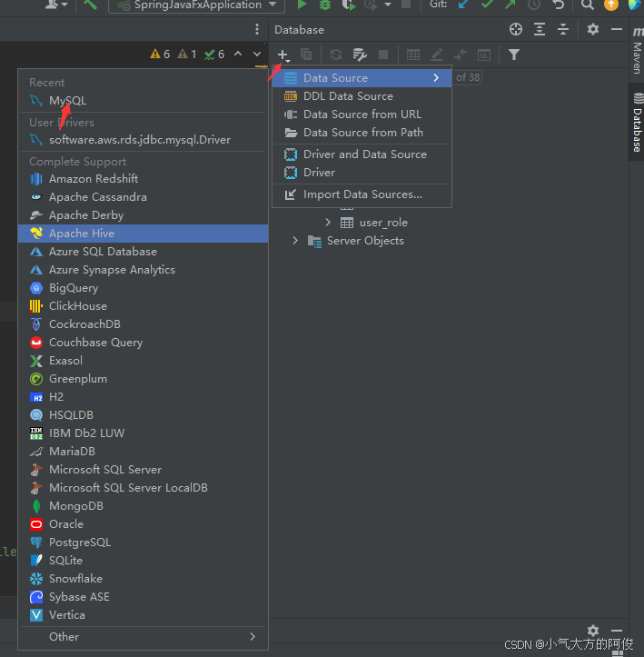The width and height of the screenshot is (644, 657).
Task: Select software.aws.rds.jdbc.mysql.Driver user driver
Action: click(x=143, y=140)
